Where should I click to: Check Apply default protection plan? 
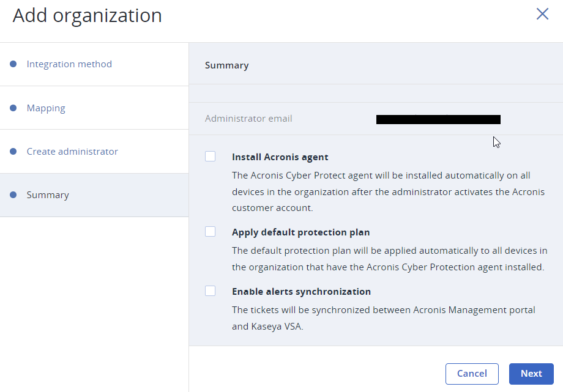click(x=211, y=232)
